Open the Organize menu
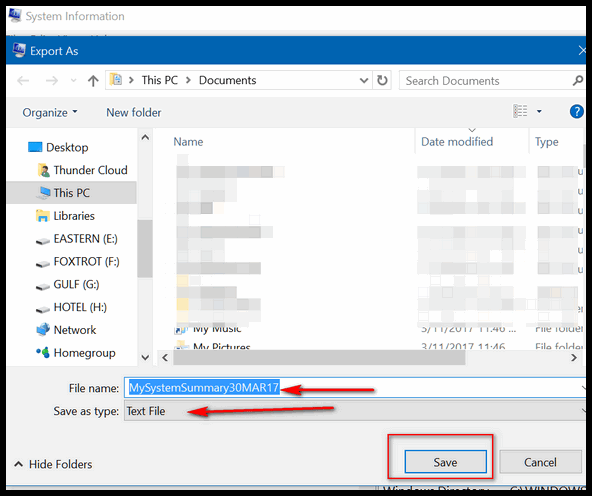592x496 pixels. click(50, 112)
